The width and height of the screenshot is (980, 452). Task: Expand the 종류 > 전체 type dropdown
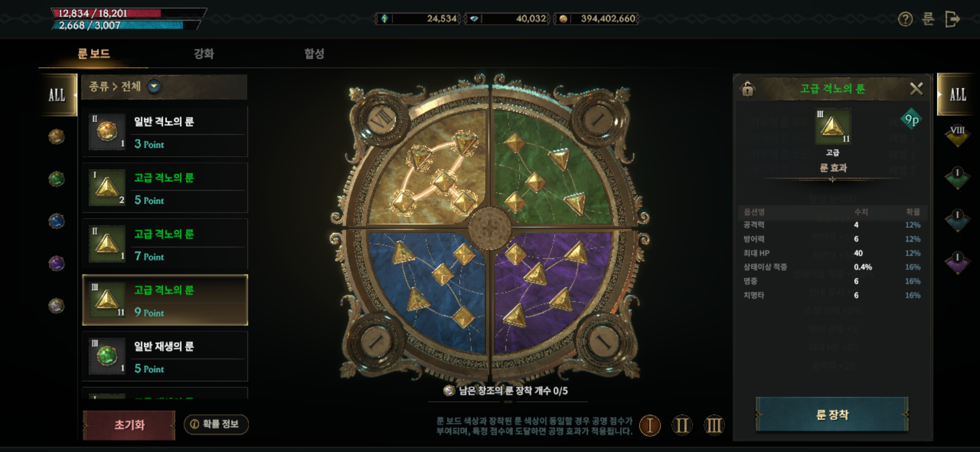(154, 86)
